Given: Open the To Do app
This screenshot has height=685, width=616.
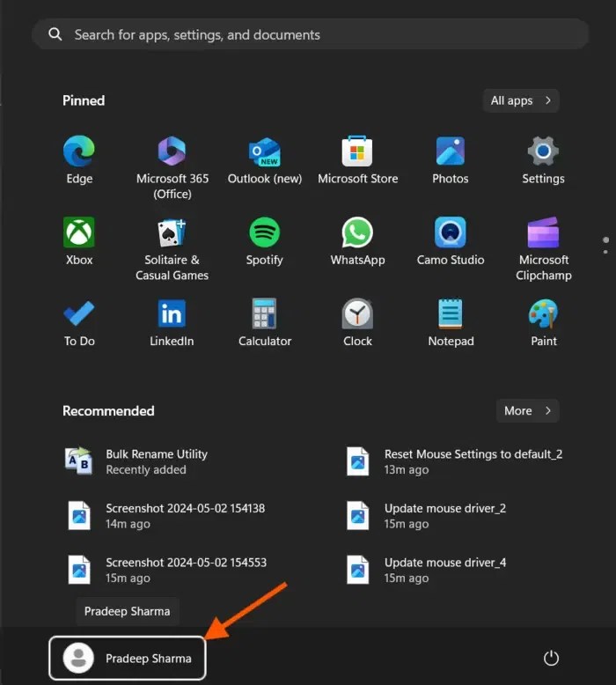Looking at the screenshot, I should (79, 322).
